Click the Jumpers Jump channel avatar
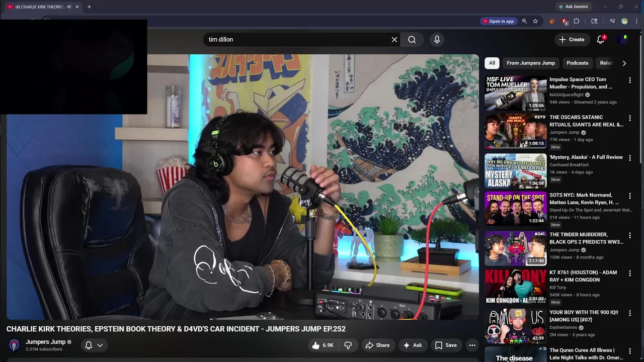The width and height of the screenshot is (644, 362). click(14, 345)
